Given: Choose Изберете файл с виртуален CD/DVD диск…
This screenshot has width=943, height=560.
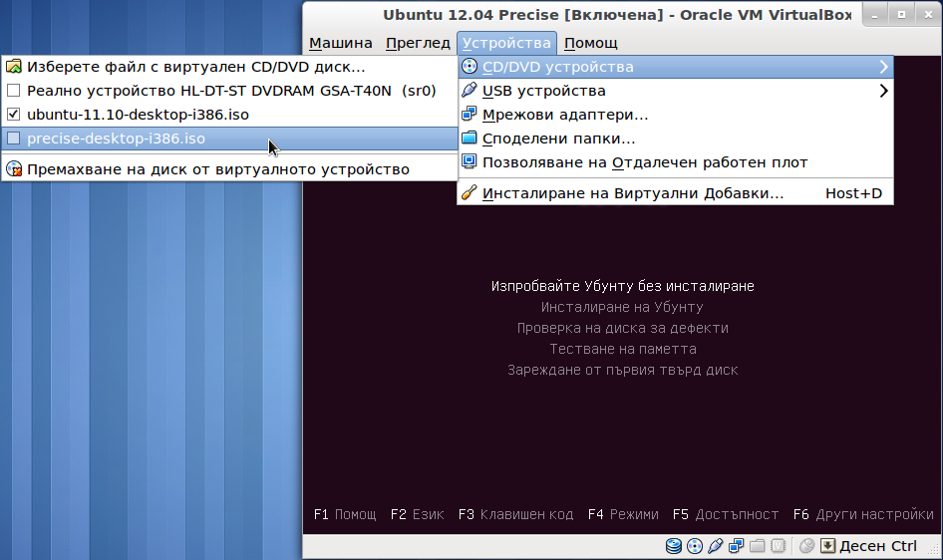Looking at the screenshot, I should point(229,67).
